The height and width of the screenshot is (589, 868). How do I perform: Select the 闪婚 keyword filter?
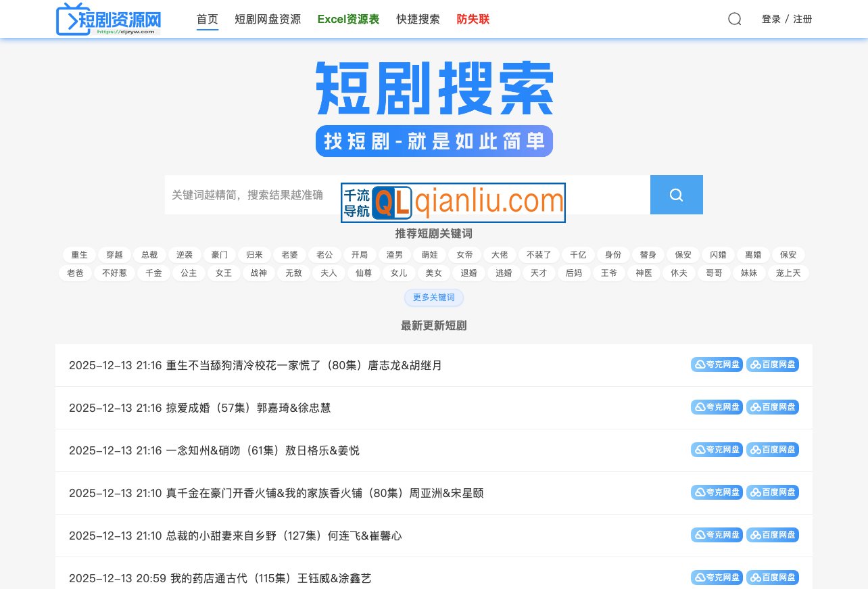tap(718, 254)
